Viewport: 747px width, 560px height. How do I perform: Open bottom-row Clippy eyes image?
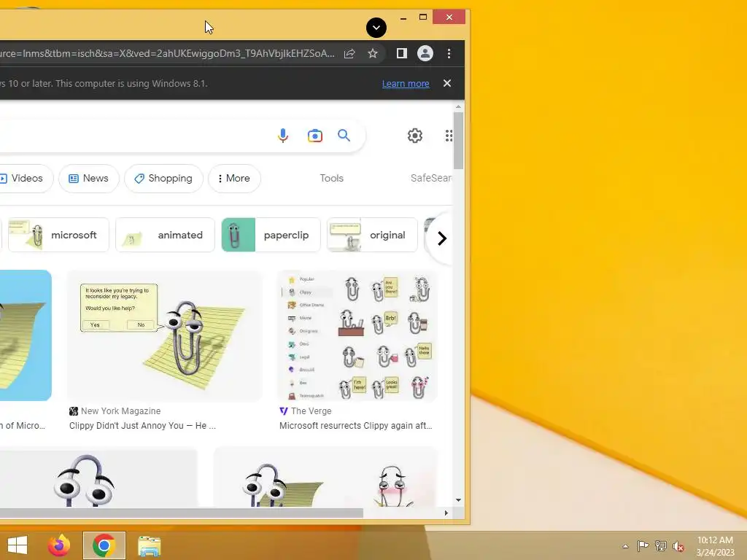(x=98, y=478)
